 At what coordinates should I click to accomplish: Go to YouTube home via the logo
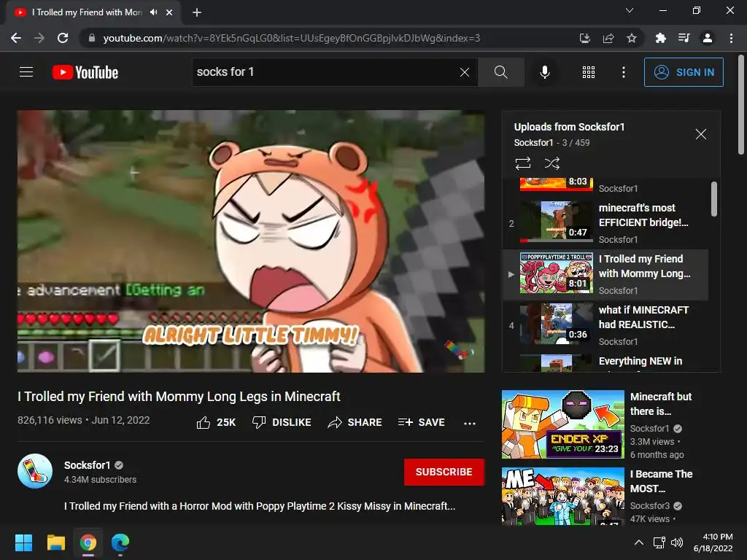tap(85, 72)
